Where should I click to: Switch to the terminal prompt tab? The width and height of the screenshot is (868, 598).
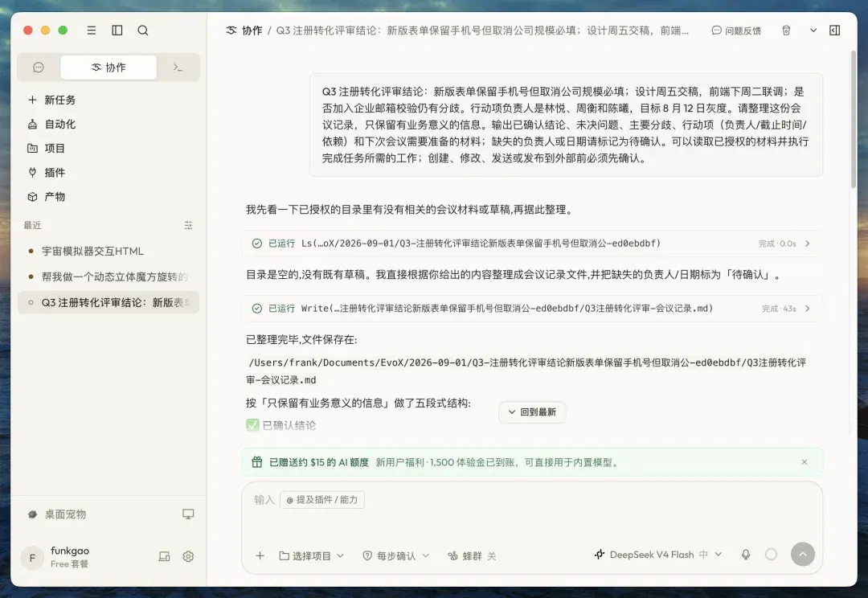coord(177,67)
